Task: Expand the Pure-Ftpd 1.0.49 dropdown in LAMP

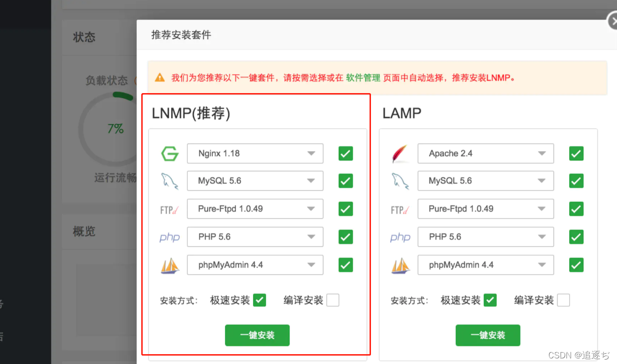Action: pos(542,209)
